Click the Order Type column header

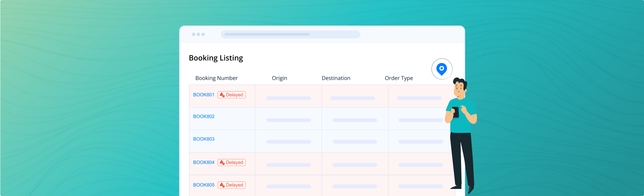point(399,78)
